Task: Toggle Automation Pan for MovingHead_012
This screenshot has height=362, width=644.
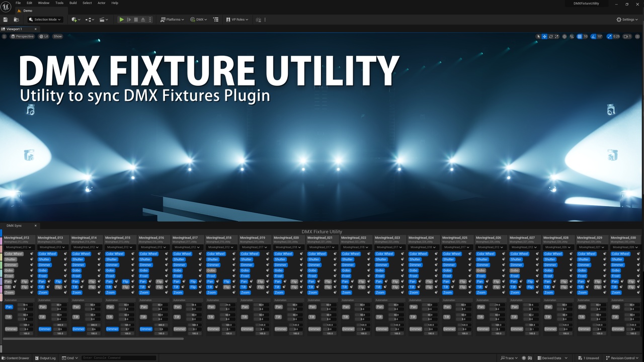Action: (9, 307)
